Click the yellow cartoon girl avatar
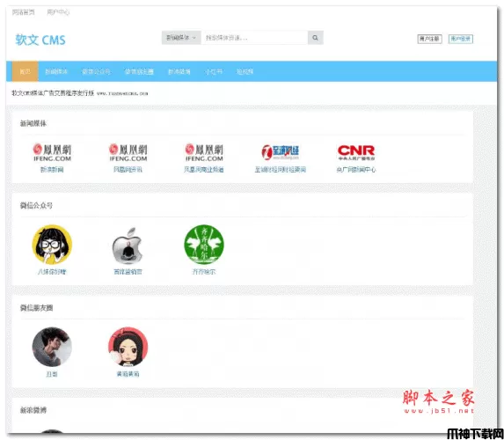The width and height of the screenshot is (504, 440). (52, 245)
